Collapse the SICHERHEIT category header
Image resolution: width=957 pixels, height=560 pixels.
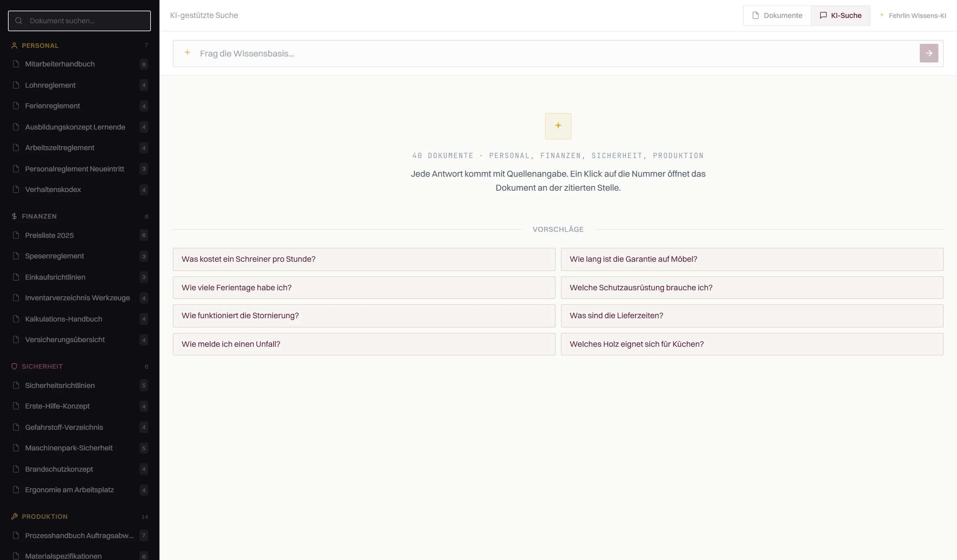tap(79, 366)
